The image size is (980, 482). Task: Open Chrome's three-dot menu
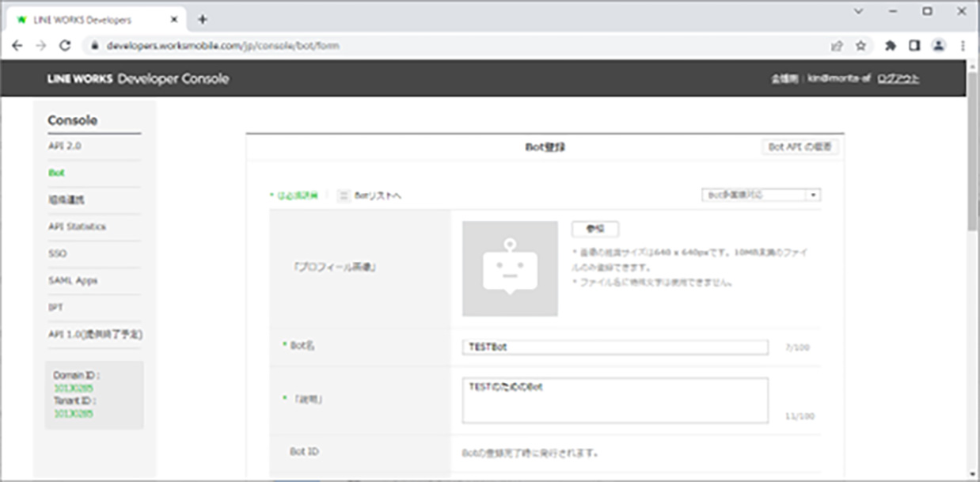pos(963,46)
